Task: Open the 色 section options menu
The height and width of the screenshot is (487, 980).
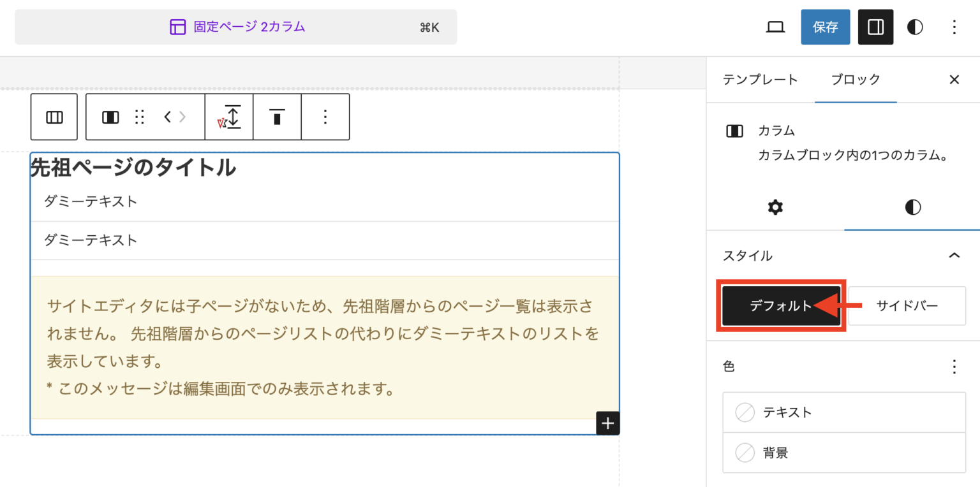Action: (x=954, y=367)
